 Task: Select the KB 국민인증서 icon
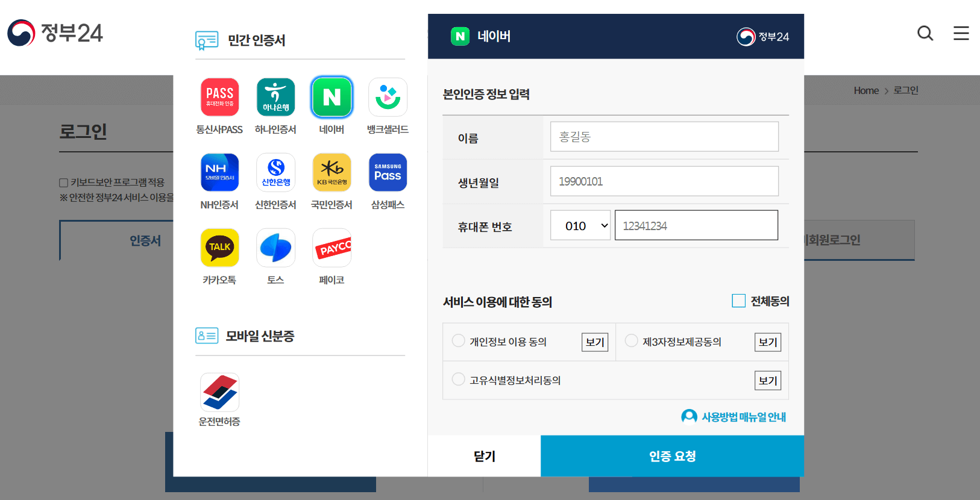[x=331, y=172]
